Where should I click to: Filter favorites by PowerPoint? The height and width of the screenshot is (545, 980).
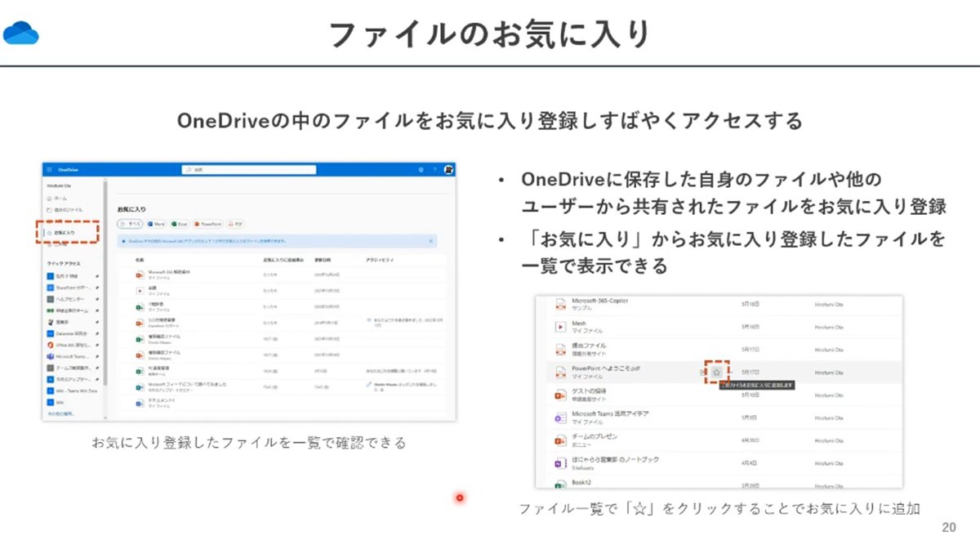tap(208, 224)
